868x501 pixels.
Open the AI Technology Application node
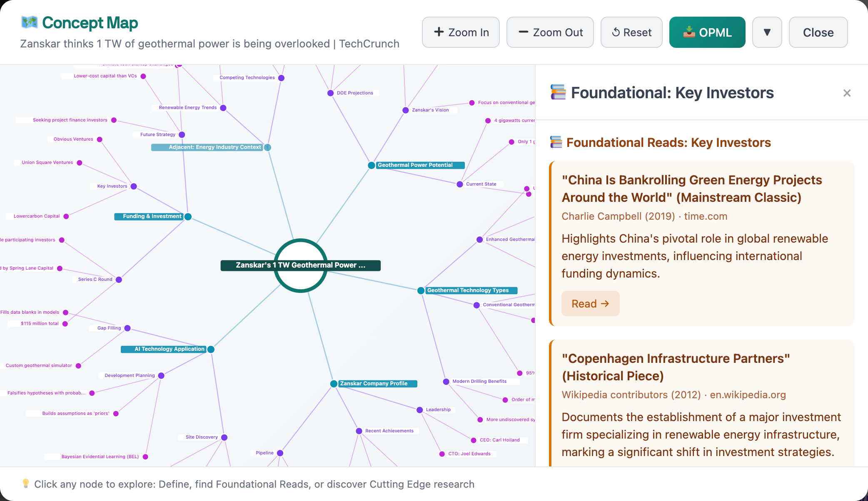coord(211,349)
